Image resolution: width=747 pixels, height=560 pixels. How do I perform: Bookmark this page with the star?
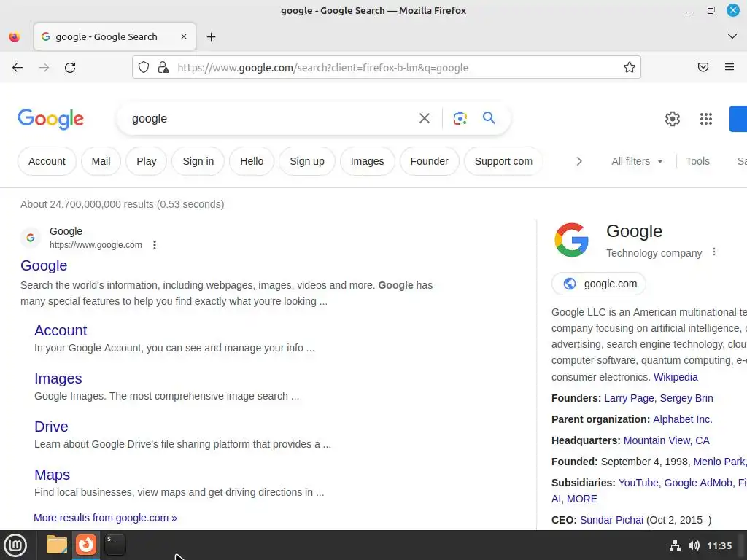[630, 68]
